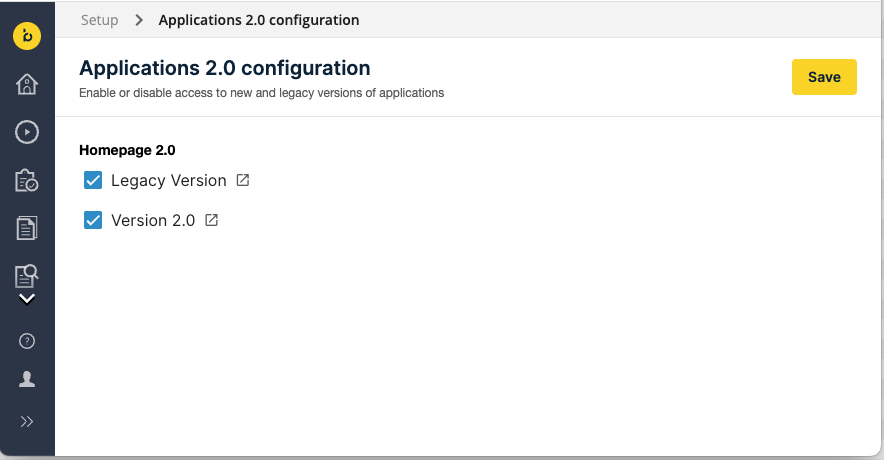Click the Legacy Version label text
Viewport: 884px width, 460px height.
click(x=169, y=181)
